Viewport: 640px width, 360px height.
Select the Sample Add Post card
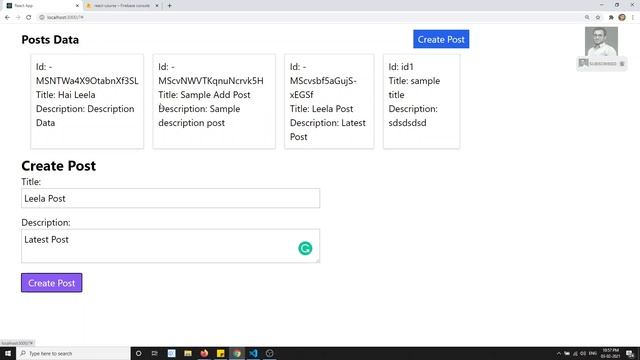(214, 102)
